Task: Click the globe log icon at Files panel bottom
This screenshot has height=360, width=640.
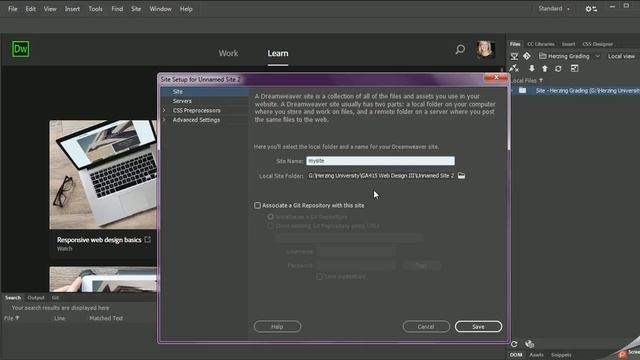Action: click(x=529, y=344)
